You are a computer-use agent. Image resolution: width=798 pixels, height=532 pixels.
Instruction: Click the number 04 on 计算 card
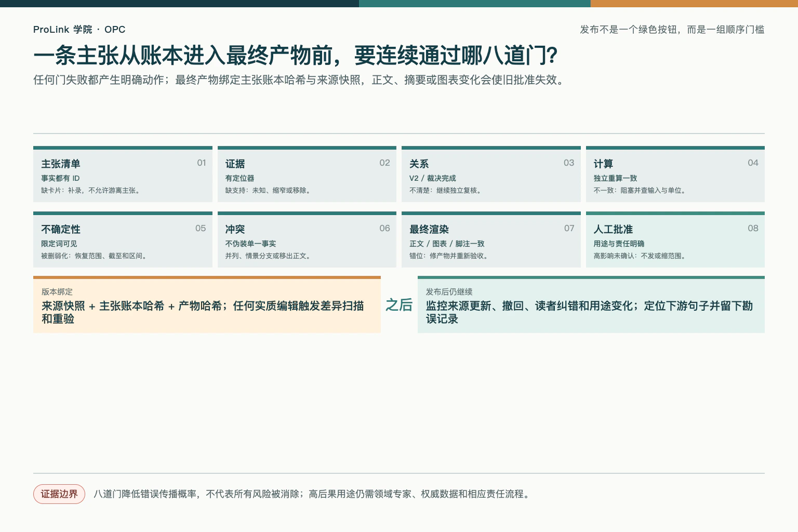[x=753, y=163]
